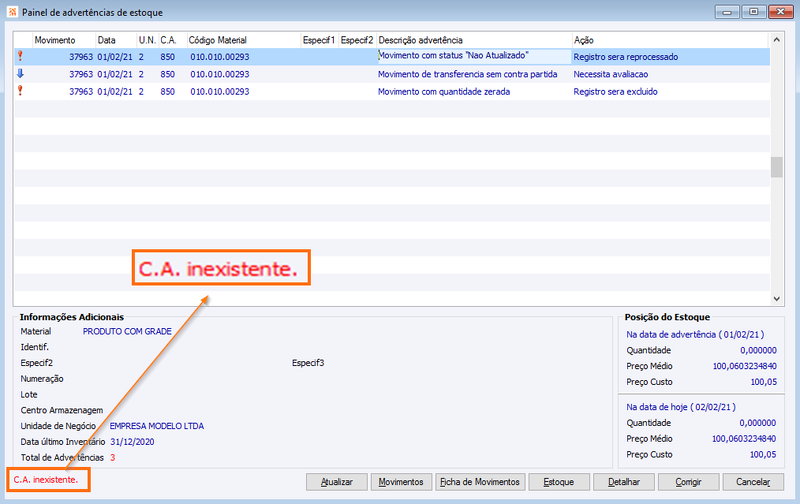Click the scroll up arrow of the warnings list
This screenshot has height=504, width=800.
click(777, 39)
